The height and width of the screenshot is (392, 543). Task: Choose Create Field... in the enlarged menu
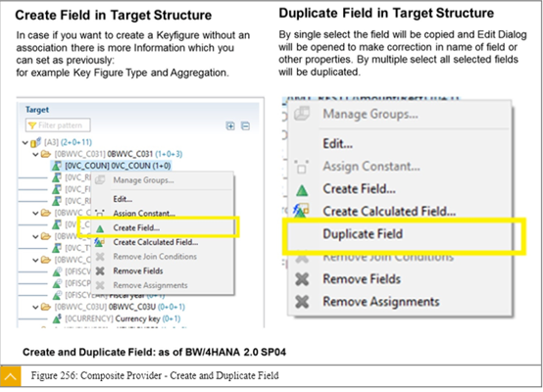359,189
